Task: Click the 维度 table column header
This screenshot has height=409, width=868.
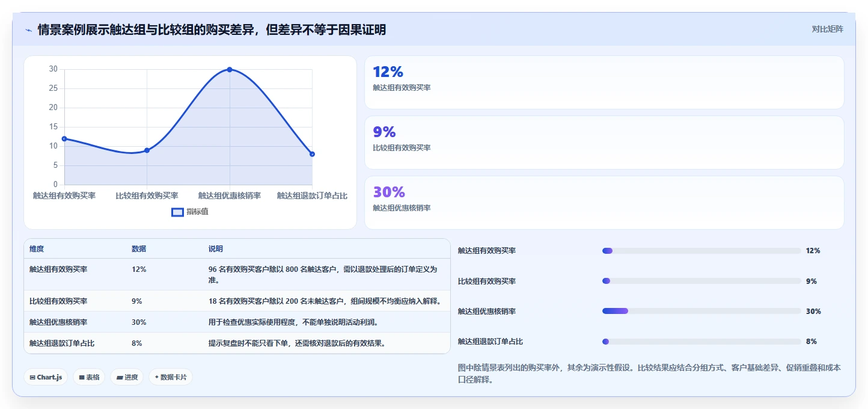Action: tap(37, 249)
